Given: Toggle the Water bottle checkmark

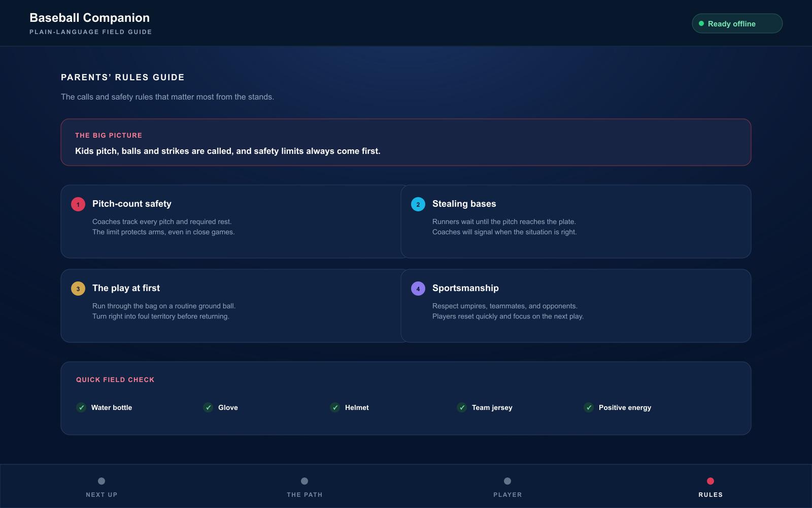Looking at the screenshot, I should coord(81,407).
